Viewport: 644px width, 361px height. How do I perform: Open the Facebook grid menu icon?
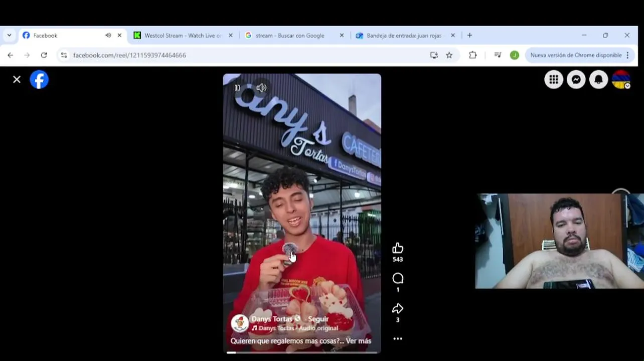pyautogui.click(x=554, y=79)
